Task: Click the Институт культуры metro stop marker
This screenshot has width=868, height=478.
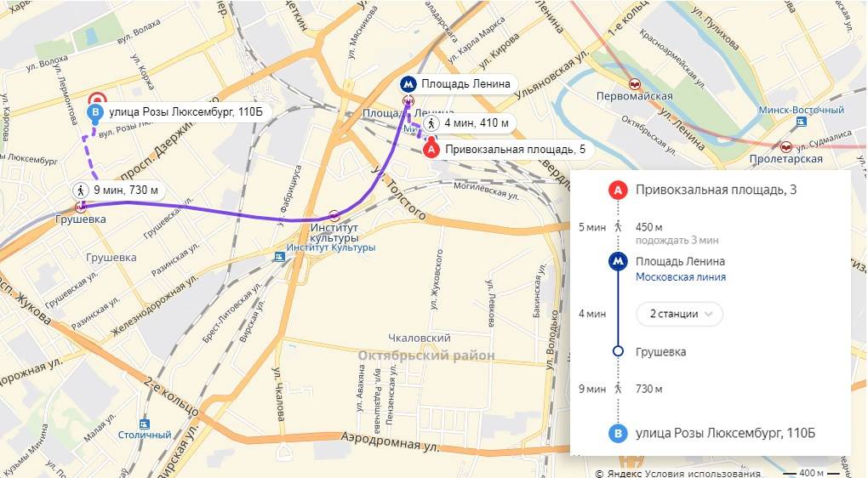Action: (x=334, y=216)
